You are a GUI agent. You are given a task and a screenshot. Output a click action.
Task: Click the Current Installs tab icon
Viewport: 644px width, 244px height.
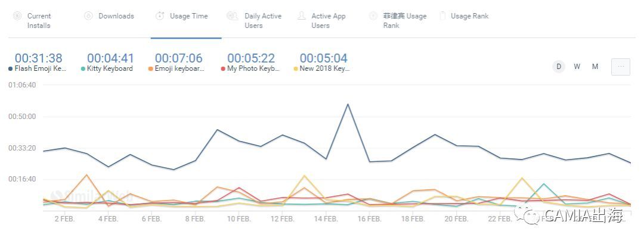17,16
